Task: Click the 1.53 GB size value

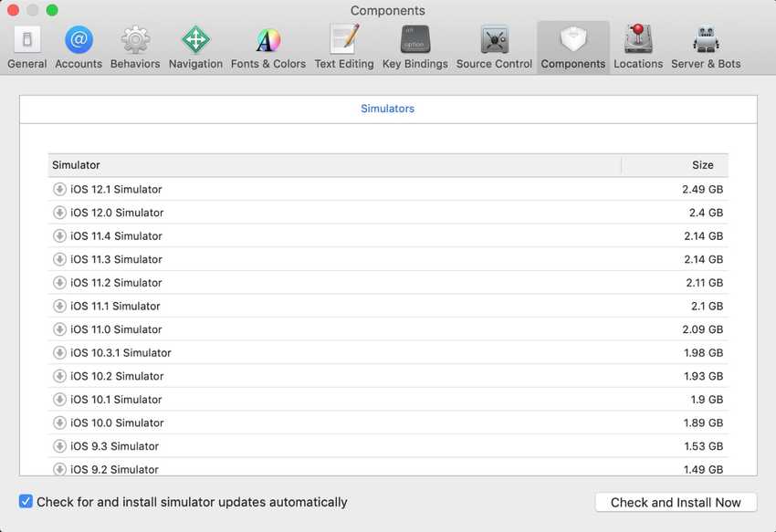Action: point(704,446)
